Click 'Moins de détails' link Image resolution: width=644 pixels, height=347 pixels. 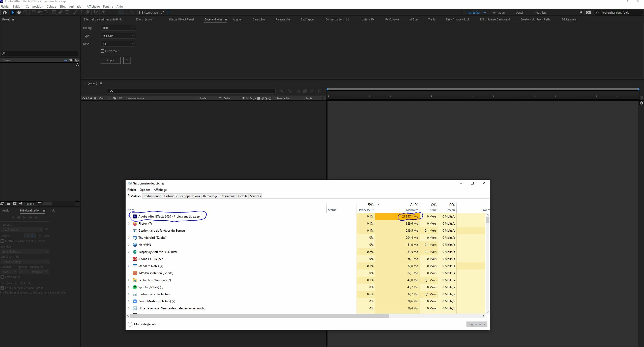145,324
